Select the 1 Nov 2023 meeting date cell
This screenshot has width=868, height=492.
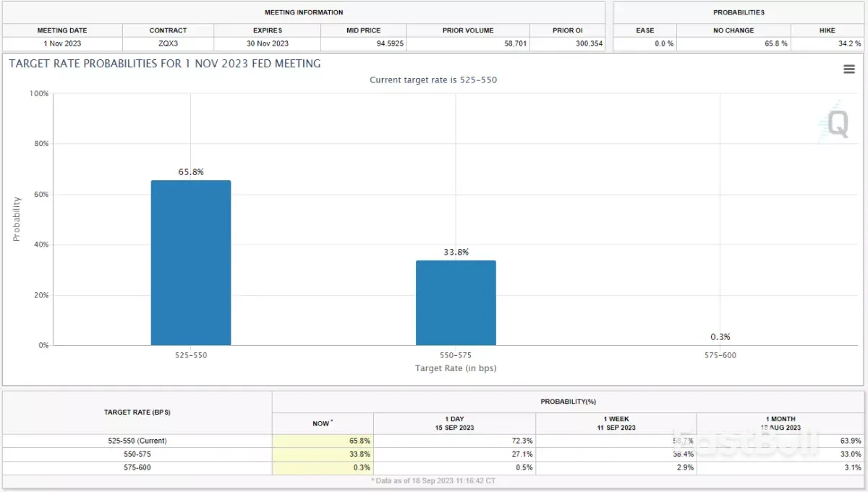(62, 43)
